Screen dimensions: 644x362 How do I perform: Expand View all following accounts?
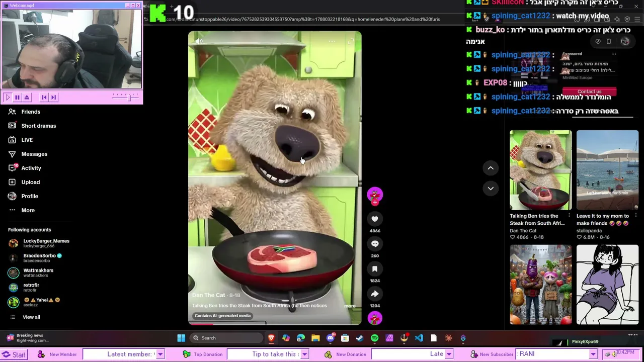pos(31,317)
